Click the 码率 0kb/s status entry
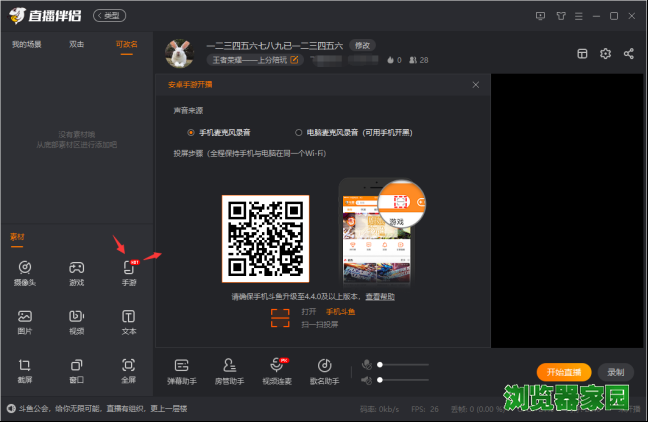Viewport: 648px width, 422px height. [379, 409]
